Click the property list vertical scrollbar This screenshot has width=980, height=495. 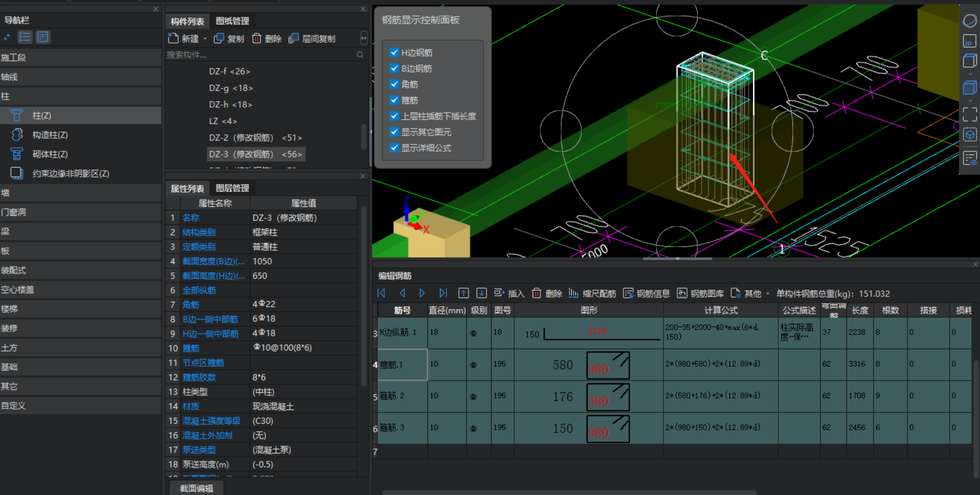364,295
